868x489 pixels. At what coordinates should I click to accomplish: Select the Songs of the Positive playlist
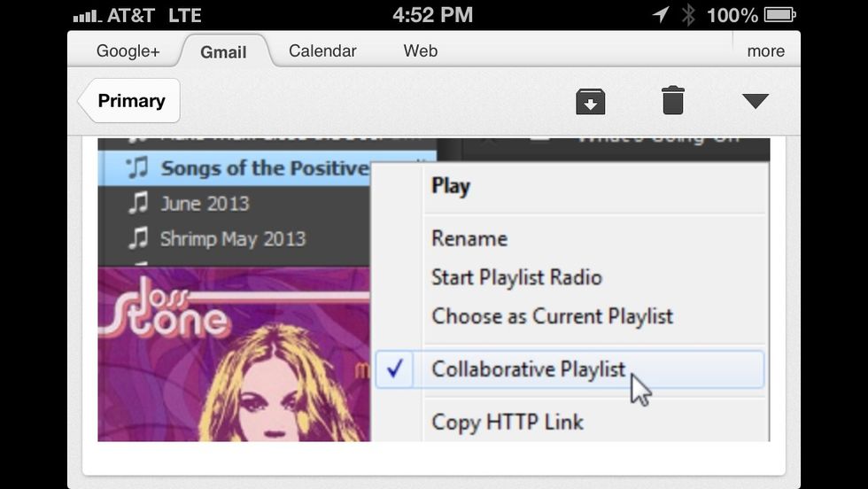click(234, 168)
